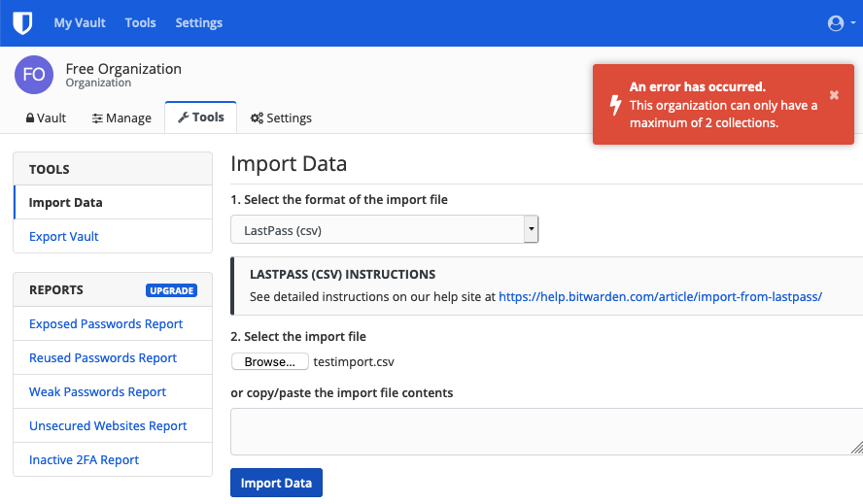This screenshot has height=504, width=863.
Task: Switch to the organization Manage tab
Action: point(121,118)
